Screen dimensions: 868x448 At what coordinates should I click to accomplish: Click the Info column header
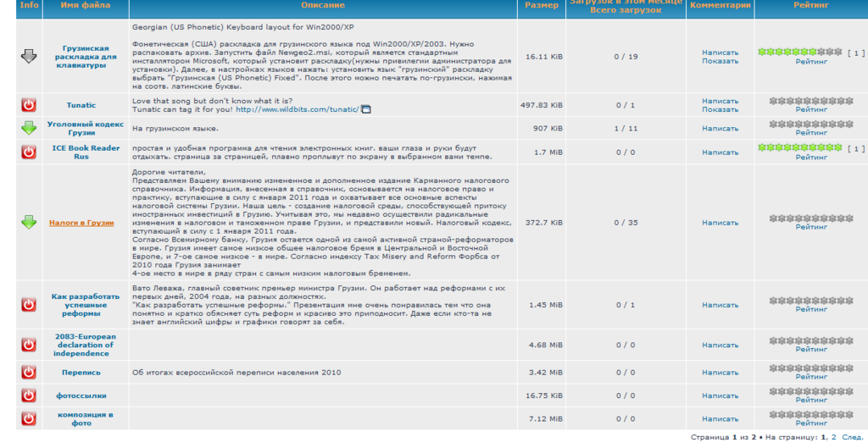point(29,5)
